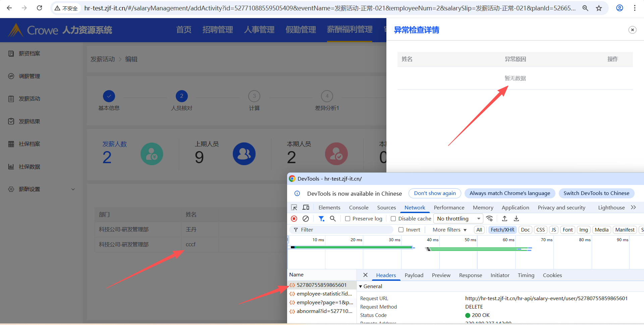Bookmark this page with the star icon
Image resolution: width=644 pixels, height=325 pixels.
(x=599, y=8)
